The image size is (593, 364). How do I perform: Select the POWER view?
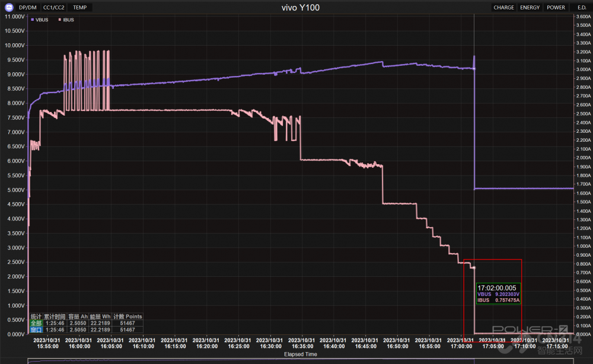coord(556,7)
